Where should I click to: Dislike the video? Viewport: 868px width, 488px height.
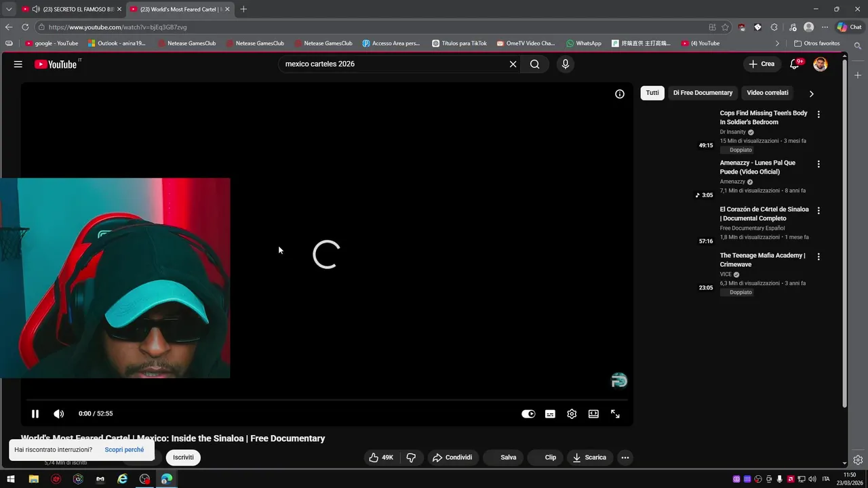411,457
